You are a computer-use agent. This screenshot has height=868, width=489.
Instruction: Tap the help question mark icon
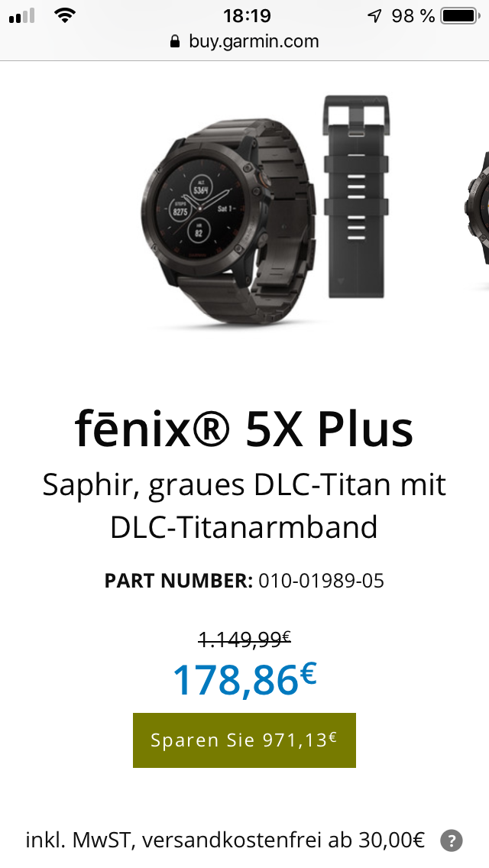point(452,841)
